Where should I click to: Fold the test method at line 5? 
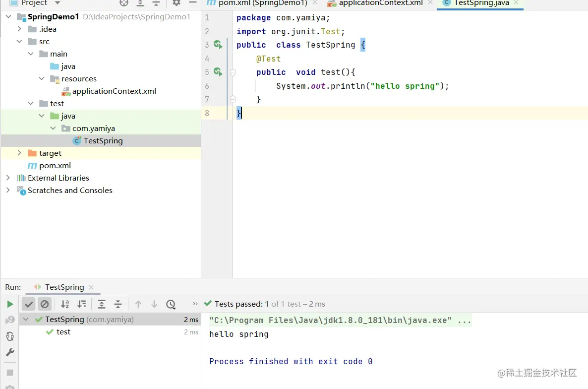click(x=233, y=72)
